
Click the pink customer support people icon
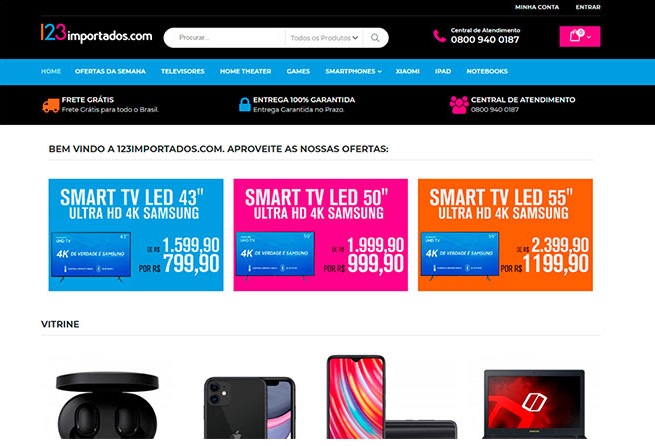click(x=459, y=105)
